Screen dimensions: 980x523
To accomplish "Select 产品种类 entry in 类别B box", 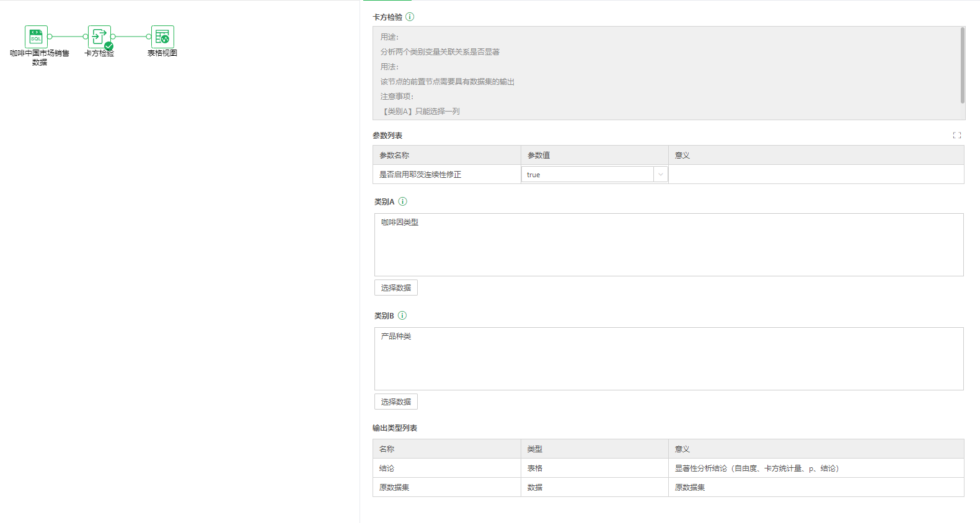I will [x=396, y=336].
